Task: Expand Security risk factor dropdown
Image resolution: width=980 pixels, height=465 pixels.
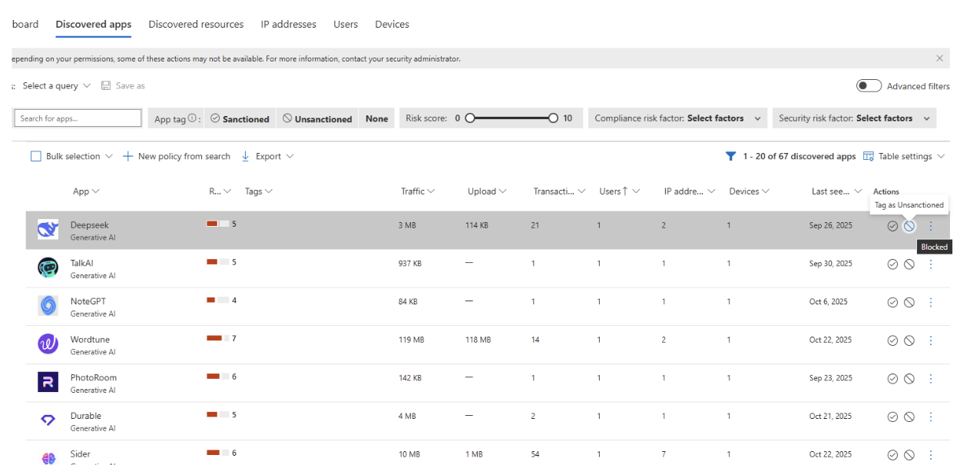Action: (x=854, y=118)
